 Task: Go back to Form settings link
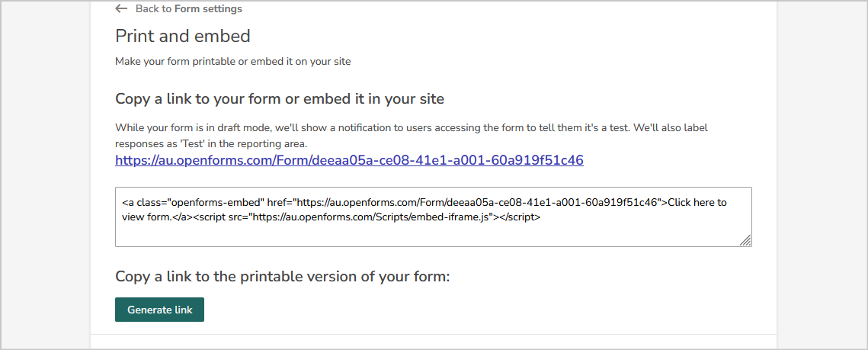[x=179, y=9]
